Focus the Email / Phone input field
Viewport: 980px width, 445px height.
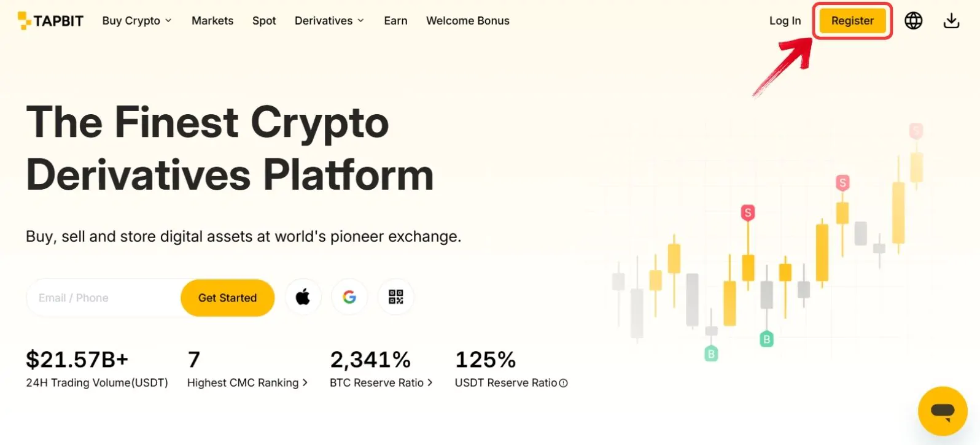(104, 298)
